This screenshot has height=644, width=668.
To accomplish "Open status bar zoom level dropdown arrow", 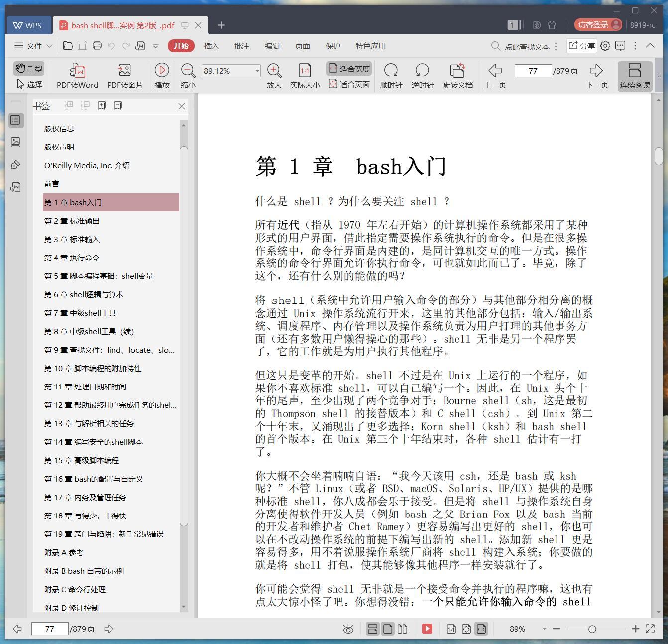I will [x=544, y=629].
